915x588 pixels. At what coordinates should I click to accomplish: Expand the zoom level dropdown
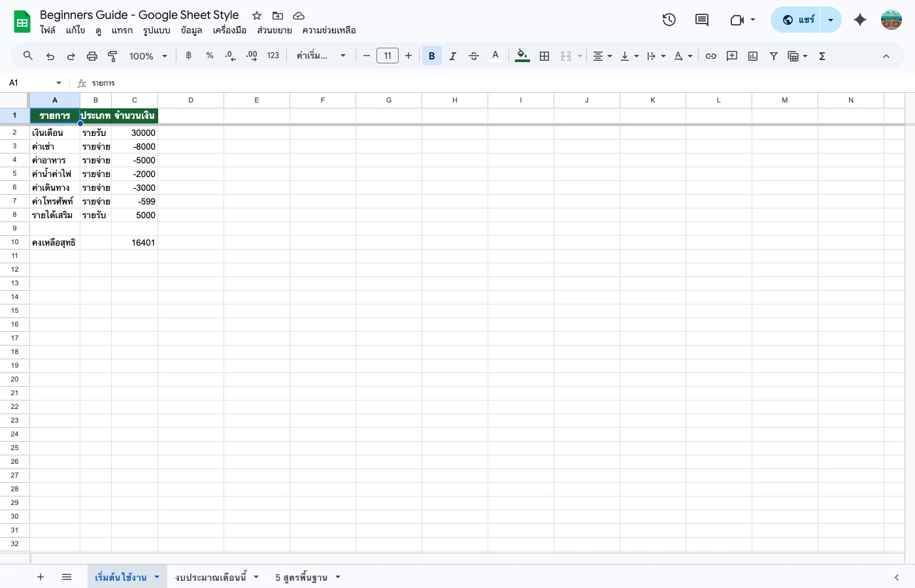[x=165, y=56]
